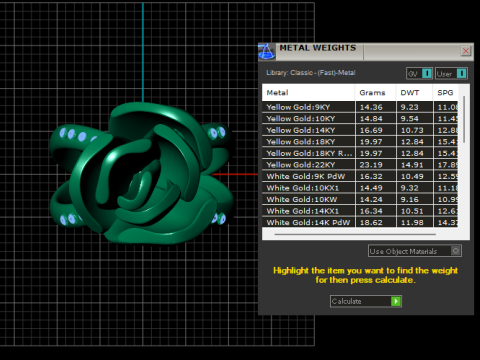Click the Calculate button
Viewport: 480px width, 360px height.
[365, 301]
